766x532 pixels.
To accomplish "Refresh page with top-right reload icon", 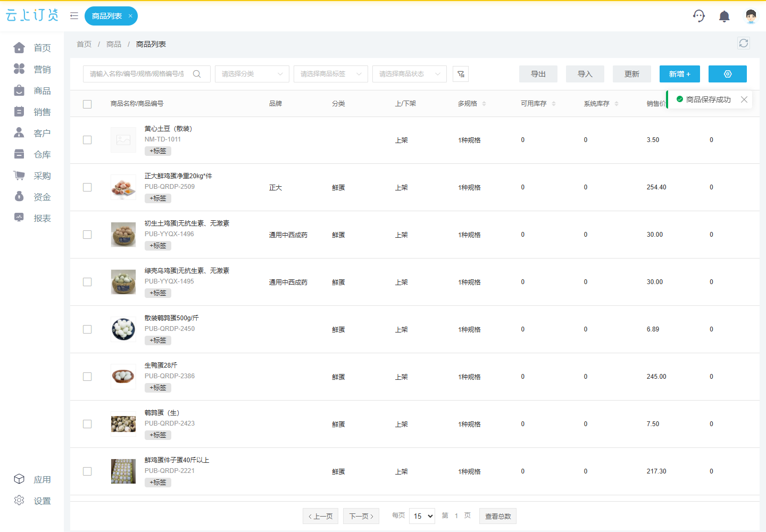I will tap(744, 43).
